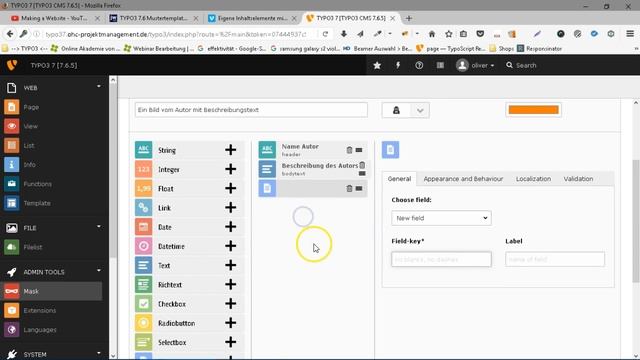Click the element description text field
The image size is (640, 360).
[x=251, y=110]
